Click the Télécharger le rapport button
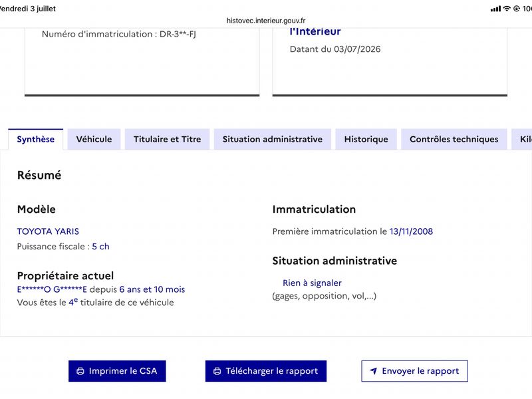532x399 pixels. pos(265,371)
